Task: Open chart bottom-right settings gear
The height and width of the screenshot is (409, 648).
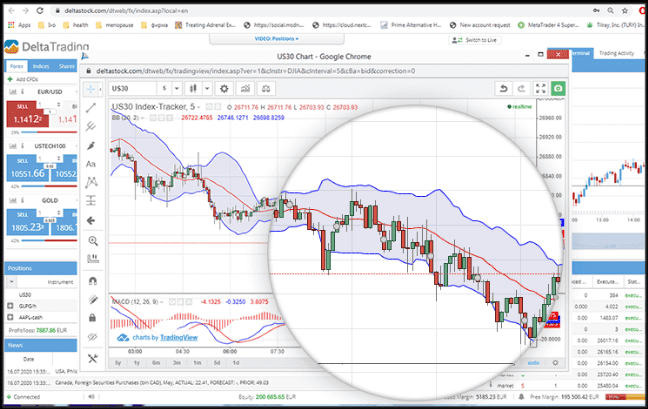Action: pyautogui.click(x=555, y=363)
